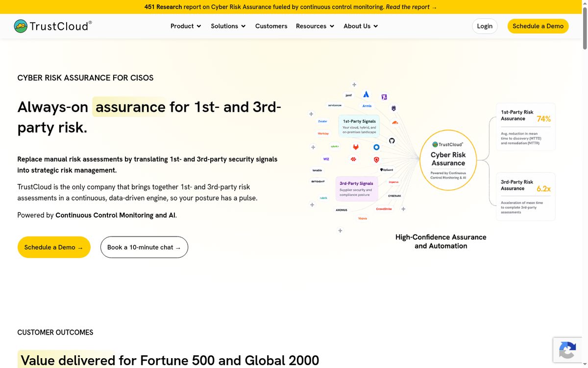Click the 3rd-Party Signals box
The width and height of the screenshot is (588, 368).
click(x=356, y=189)
